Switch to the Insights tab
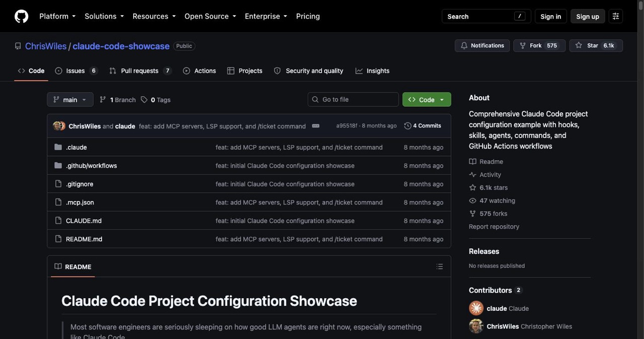The width and height of the screenshot is (644, 339). pyautogui.click(x=372, y=71)
